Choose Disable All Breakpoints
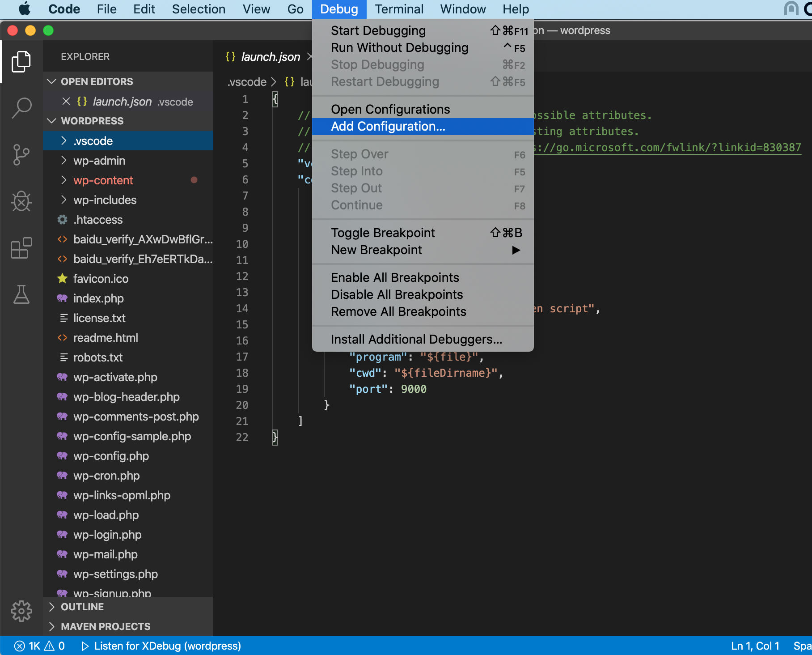The height and width of the screenshot is (655, 812). 423,294
